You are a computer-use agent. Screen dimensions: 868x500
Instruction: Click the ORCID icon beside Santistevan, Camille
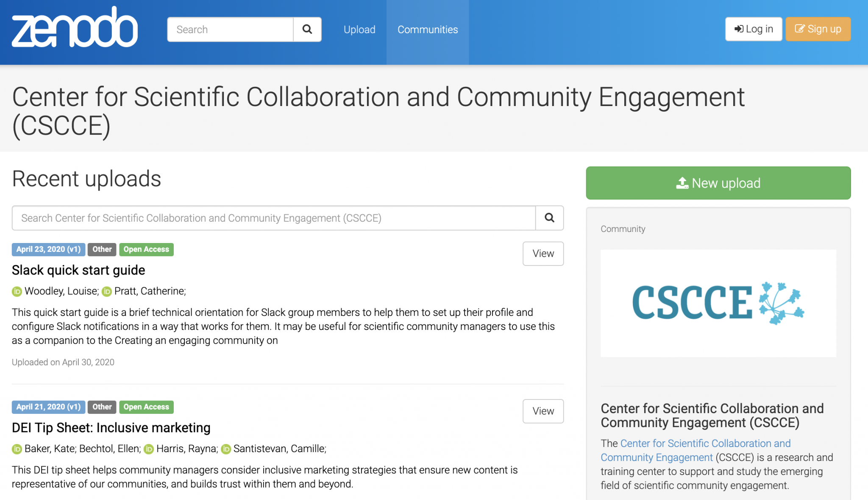coord(226,449)
